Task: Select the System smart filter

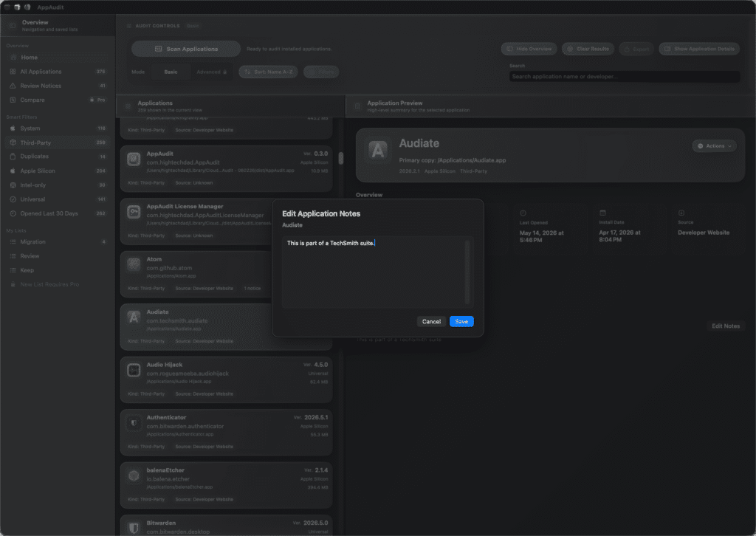Action: tap(58, 128)
